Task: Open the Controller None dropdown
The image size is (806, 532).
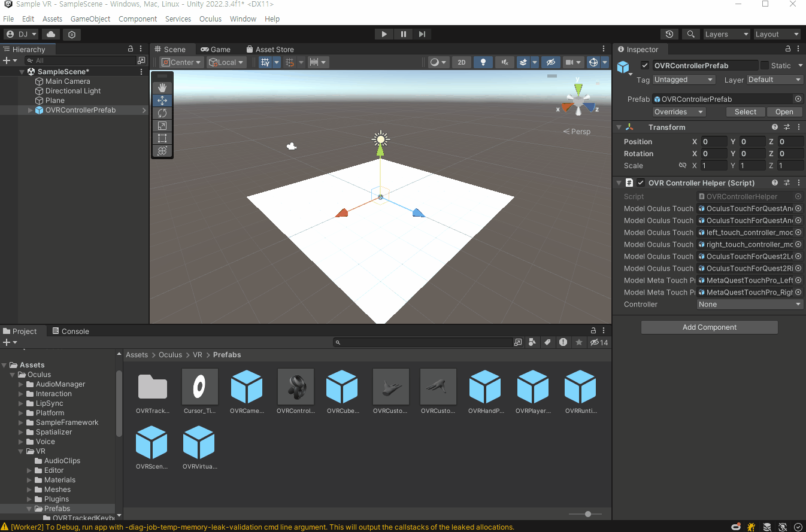Action: 750,304
